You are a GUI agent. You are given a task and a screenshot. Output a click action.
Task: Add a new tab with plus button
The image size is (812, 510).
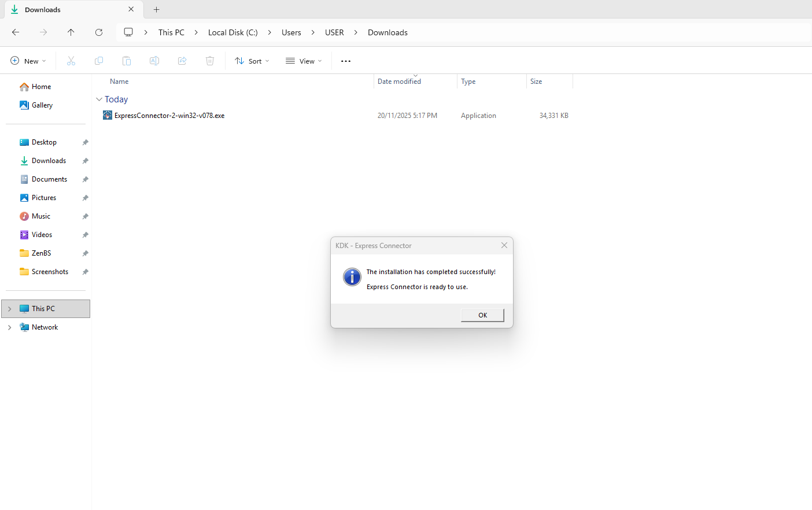click(x=156, y=10)
